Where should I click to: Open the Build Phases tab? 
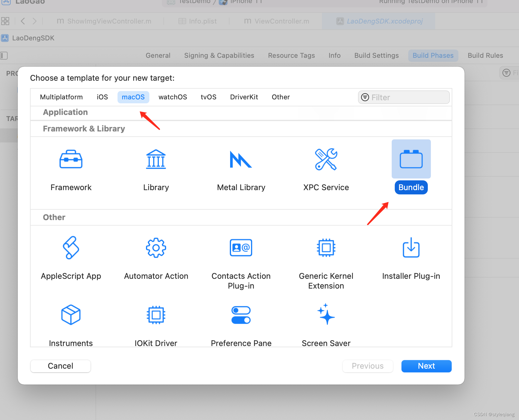(x=433, y=56)
